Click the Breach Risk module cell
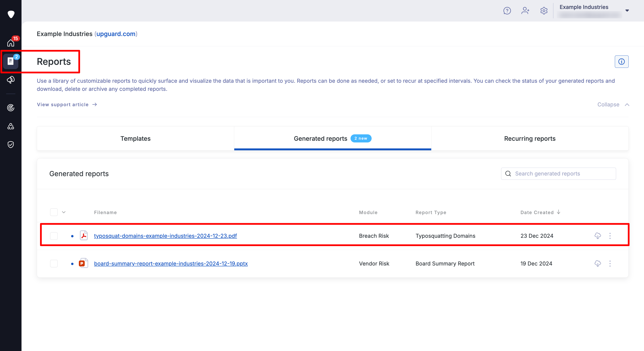 [x=374, y=236]
